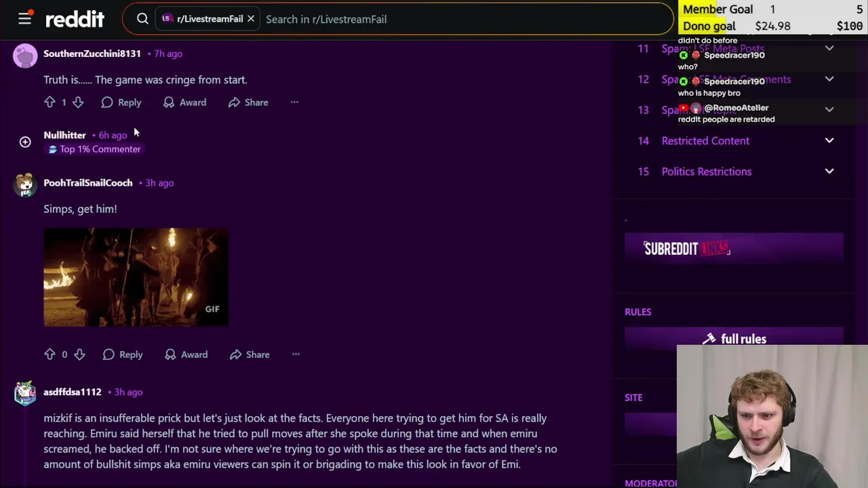
Task: Expand the collapsed Nullhitter comment
Action: tap(25, 142)
